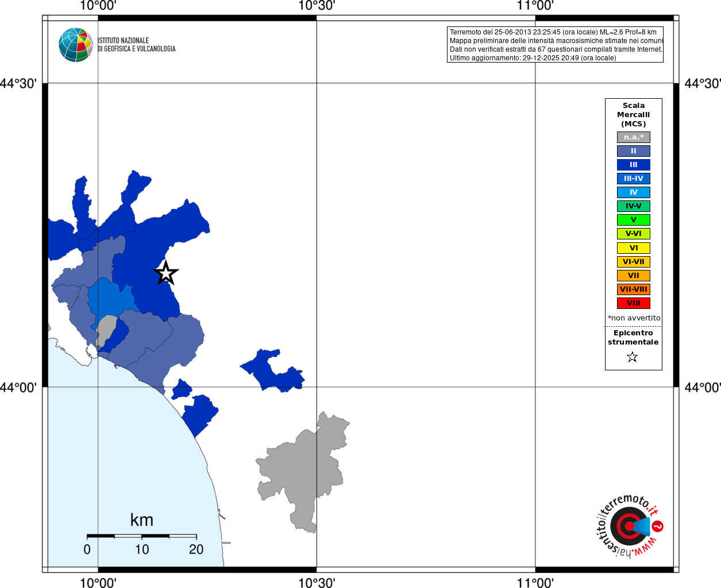This screenshot has height=588, width=721.
Task: Select the III intensity legend swatch
Action: tap(634, 165)
